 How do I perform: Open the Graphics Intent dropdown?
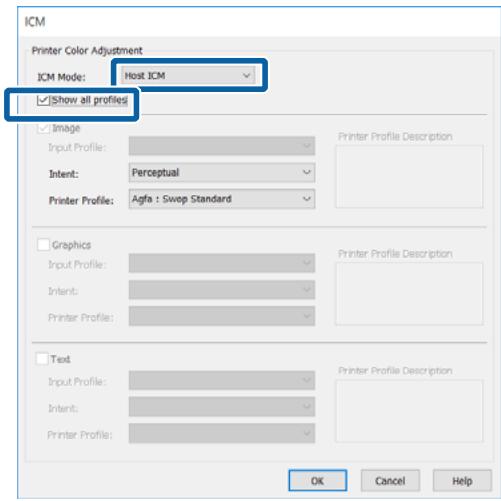pos(222,289)
